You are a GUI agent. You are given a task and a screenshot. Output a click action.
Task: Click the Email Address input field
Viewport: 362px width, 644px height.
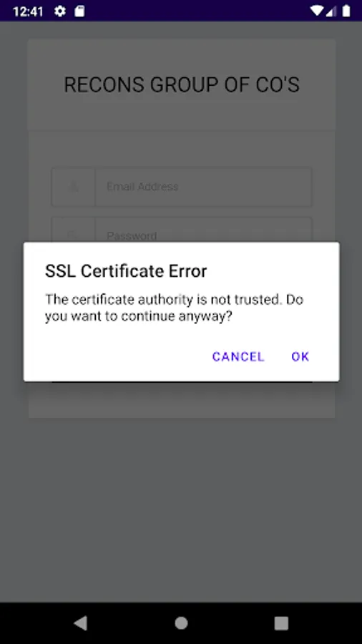tap(203, 187)
